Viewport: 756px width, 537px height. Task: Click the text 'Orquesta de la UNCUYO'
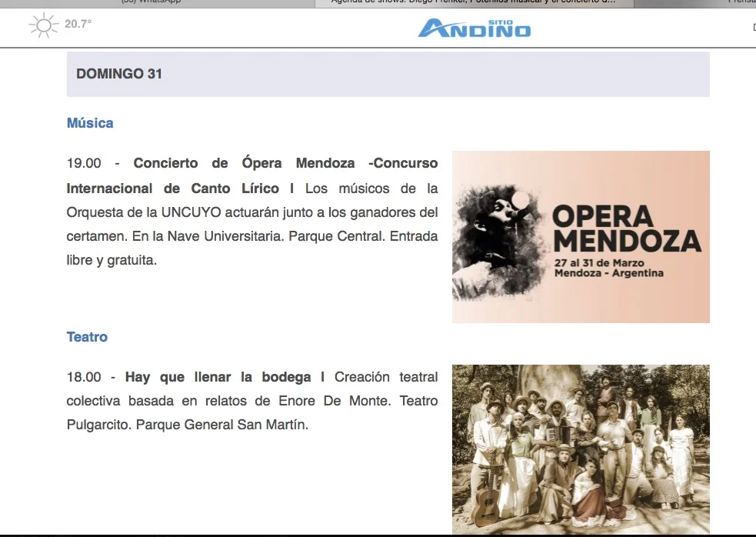144,212
